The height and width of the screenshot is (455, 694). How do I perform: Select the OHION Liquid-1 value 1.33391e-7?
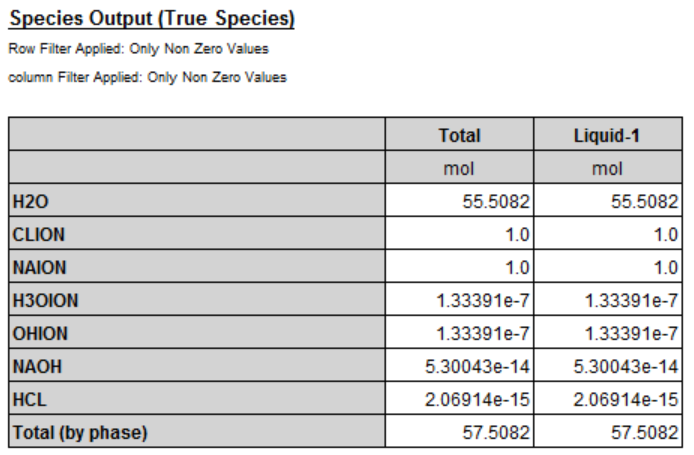click(x=632, y=333)
